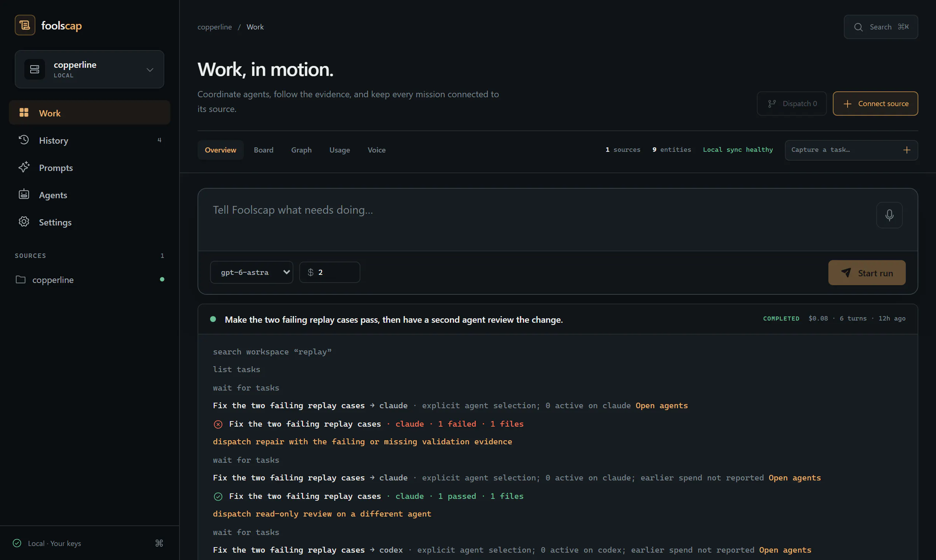Click the Local · Your keys status
This screenshot has width=936, height=560.
[54, 543]
